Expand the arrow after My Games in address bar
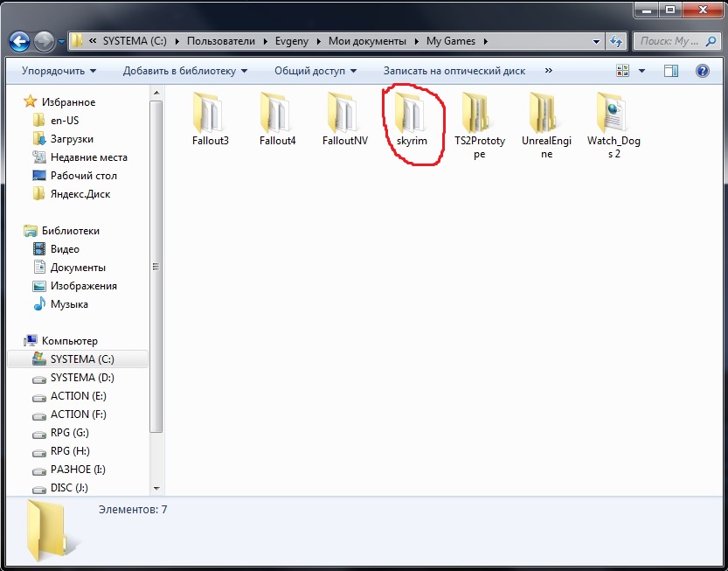 pos(486,41)
